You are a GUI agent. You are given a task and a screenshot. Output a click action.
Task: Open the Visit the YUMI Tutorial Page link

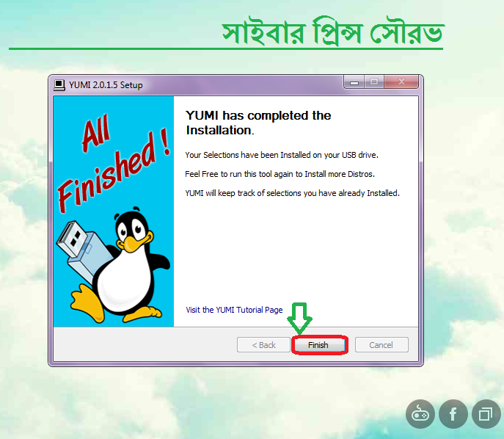coord(234,310)
